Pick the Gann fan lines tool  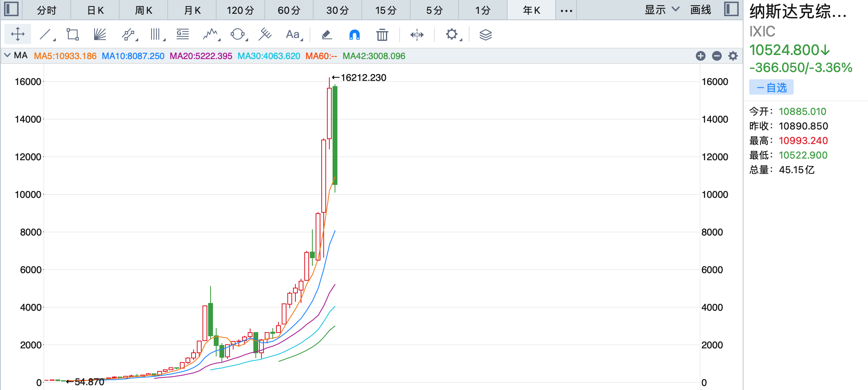click(x=100, y=35)
